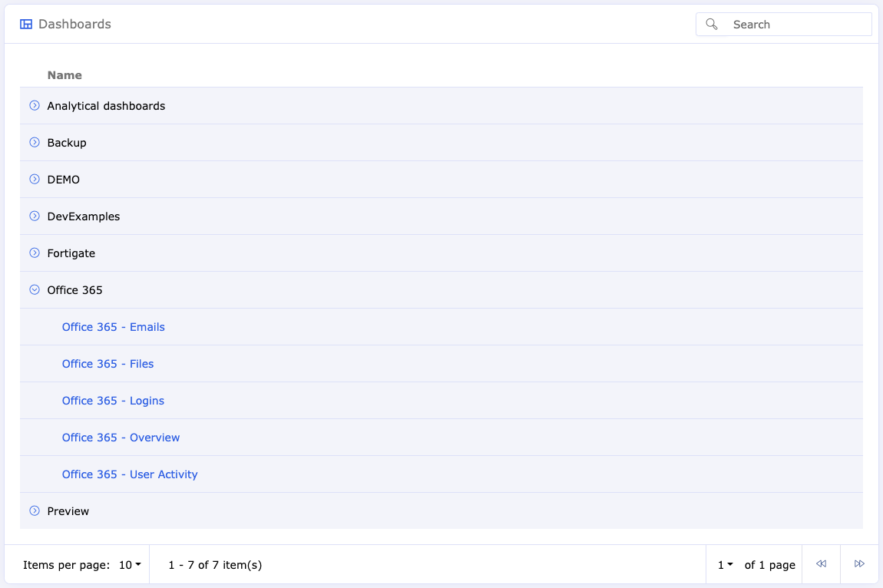Expand the Analytical dashboards group
This screenshot has width=883, height=588.
pyautogui.click(x=35, y=105)
